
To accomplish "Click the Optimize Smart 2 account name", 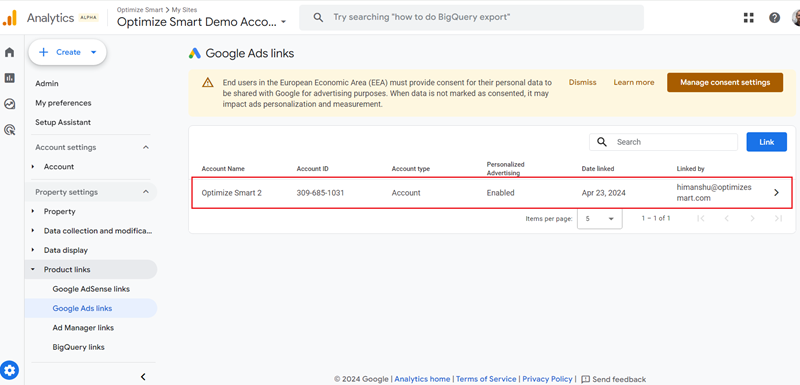I will 232,193.
